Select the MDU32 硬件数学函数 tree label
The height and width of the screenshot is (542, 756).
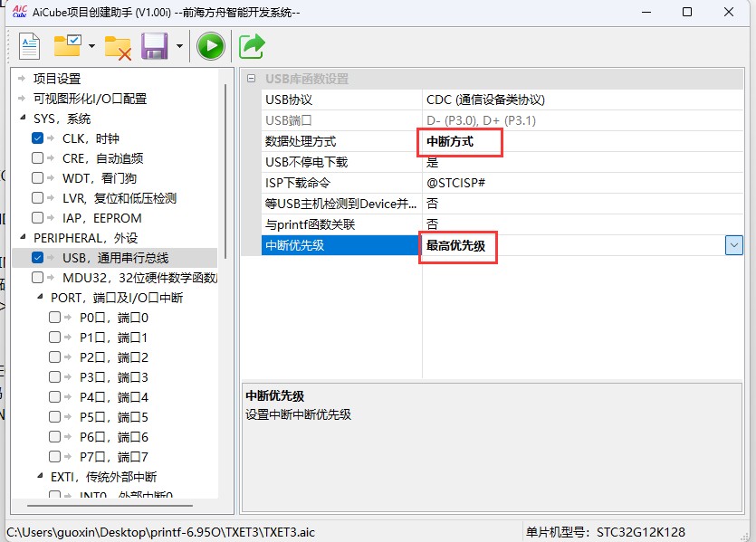pyautogui.click(x=139, y=278)
